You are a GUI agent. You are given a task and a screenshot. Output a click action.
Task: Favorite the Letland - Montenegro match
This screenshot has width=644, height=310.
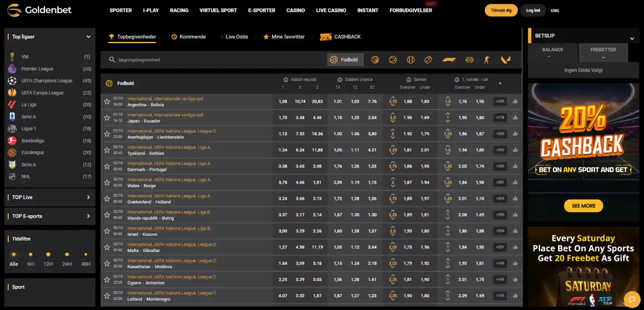click(x=107, y=296)
